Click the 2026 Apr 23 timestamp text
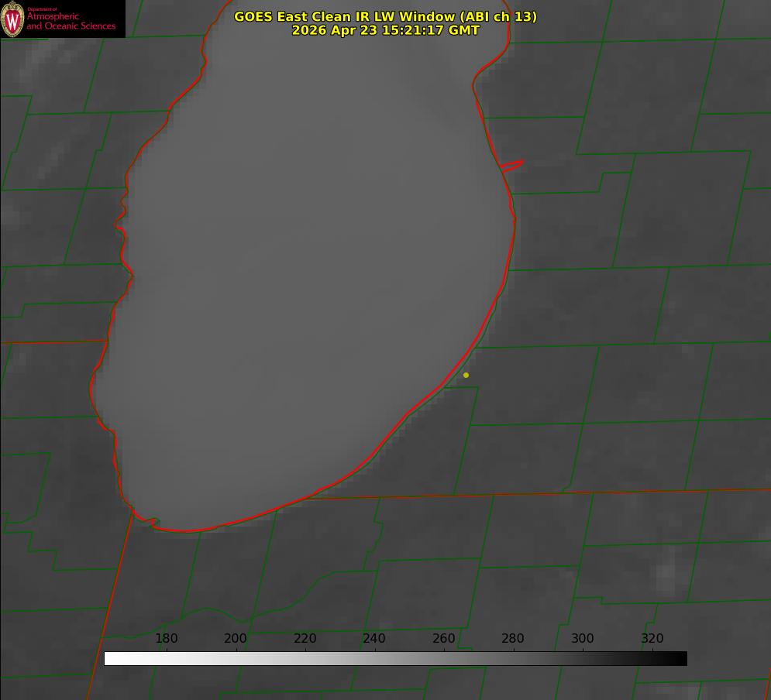Screen dimensions: 771x700 click(x=386, y=30)
